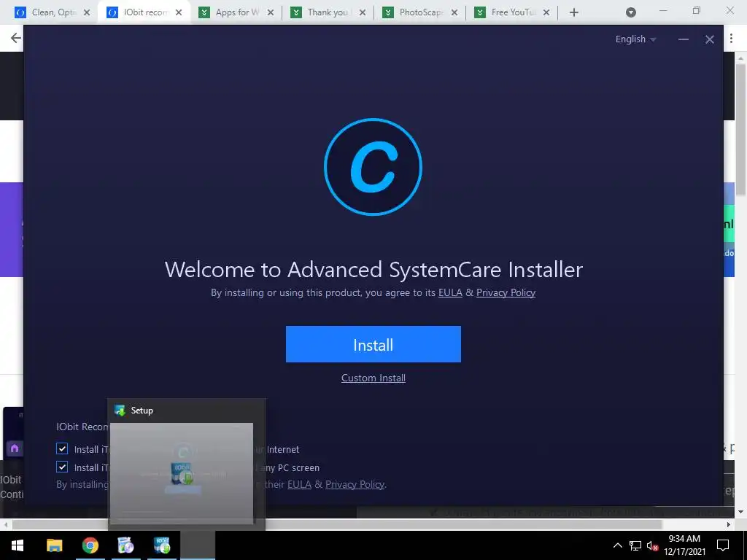
Task: Open the notification center icon
Action: tap(723, 545)
